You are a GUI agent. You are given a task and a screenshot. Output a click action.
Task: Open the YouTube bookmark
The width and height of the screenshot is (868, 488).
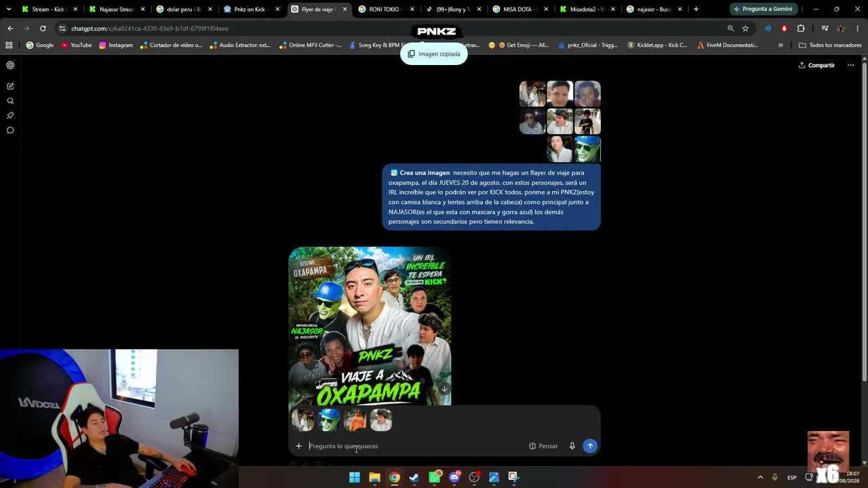click(x=76, y=45)
